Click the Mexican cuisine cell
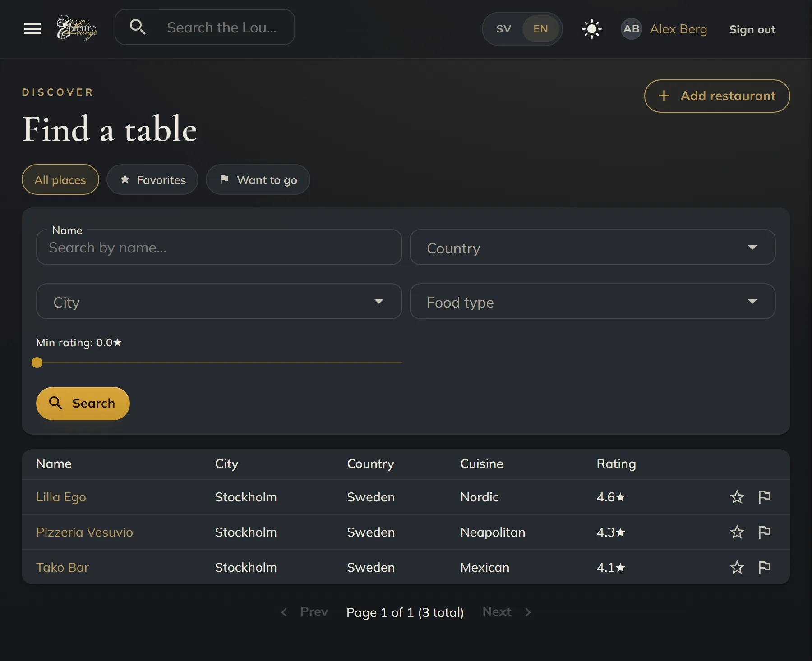The height and width of the screenshot is (661, 812). 484,567
